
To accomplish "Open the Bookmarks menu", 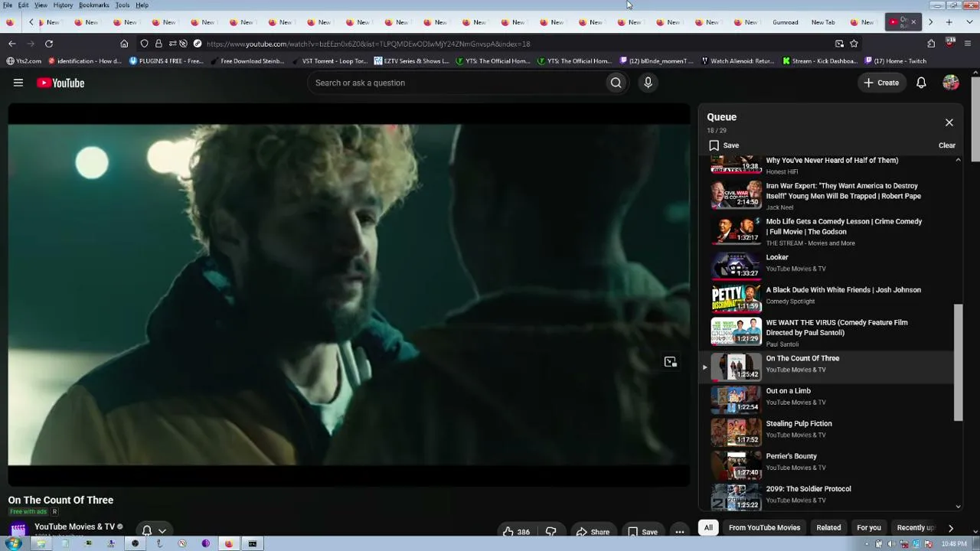I will 94,5.
